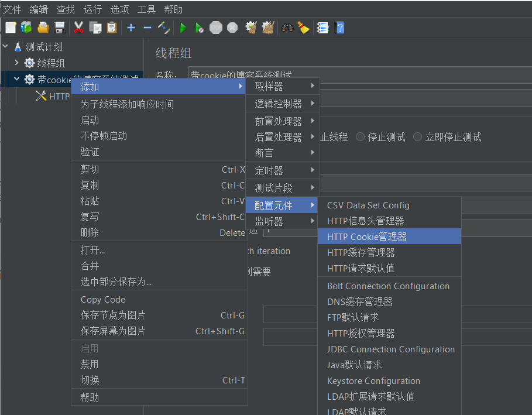Choose HTTP缓存管理器 entry
Image resolution: width=532 pixels, height=415 pixels.
point(390,252)
